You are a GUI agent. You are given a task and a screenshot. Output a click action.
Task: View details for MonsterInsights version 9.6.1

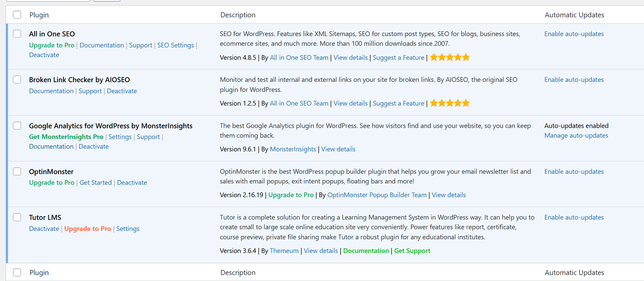pos(338,149)
